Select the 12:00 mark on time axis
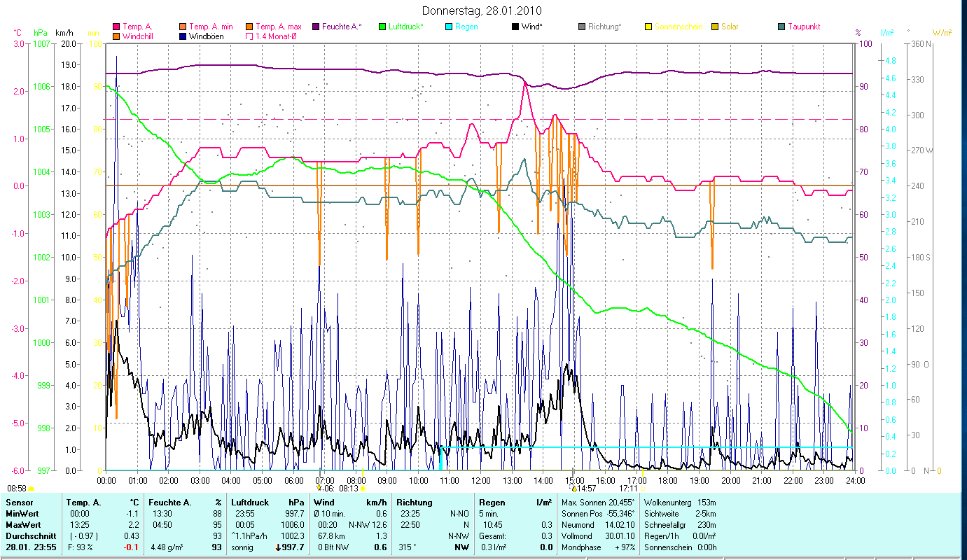This screenshot has height=560, width=967. click(x=480, y=481)
